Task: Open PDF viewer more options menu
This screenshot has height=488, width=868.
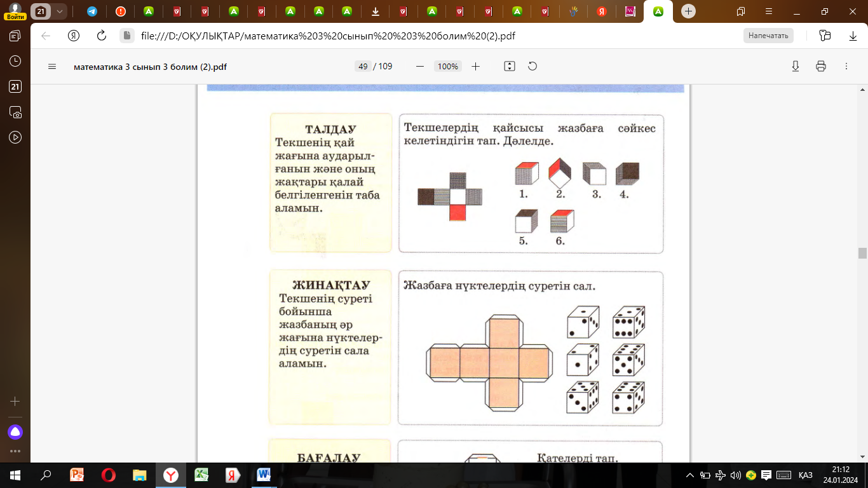Action: (x=846, y=66)
